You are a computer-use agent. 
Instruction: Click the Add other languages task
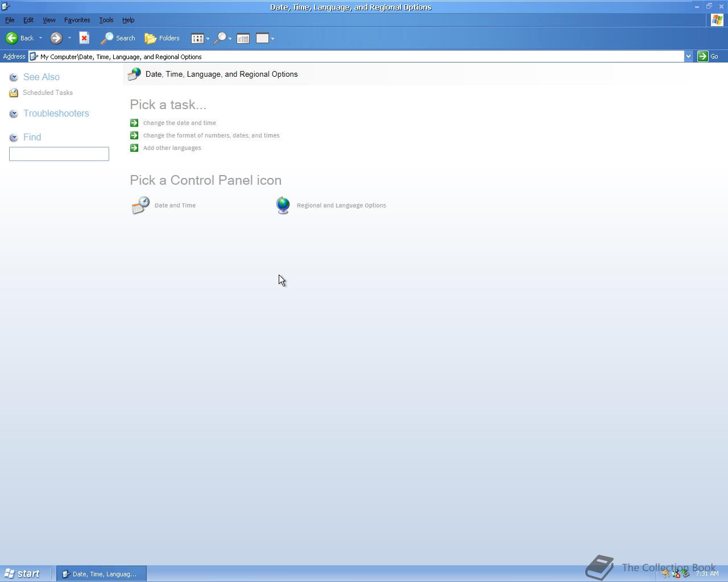(x=172, y=148)
